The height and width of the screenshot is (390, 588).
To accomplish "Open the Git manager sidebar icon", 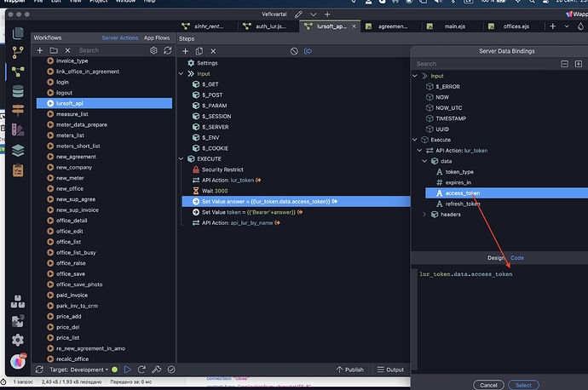I will coord(18,53).
